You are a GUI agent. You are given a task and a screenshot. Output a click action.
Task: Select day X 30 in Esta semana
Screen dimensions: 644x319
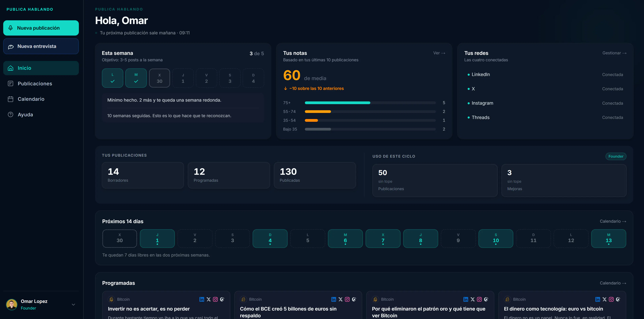pyautogui.click(x=160, y=78)
